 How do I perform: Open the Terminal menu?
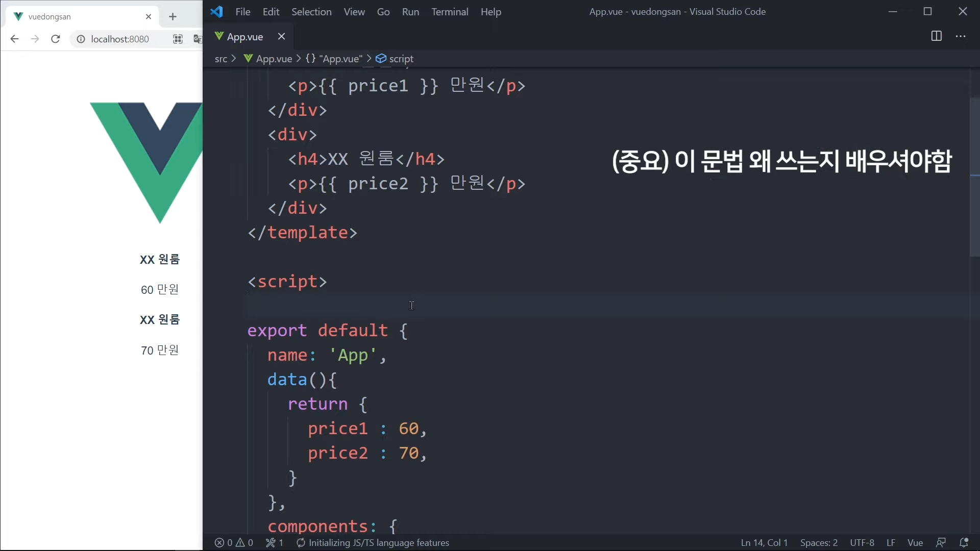click(x=449, y=12)
